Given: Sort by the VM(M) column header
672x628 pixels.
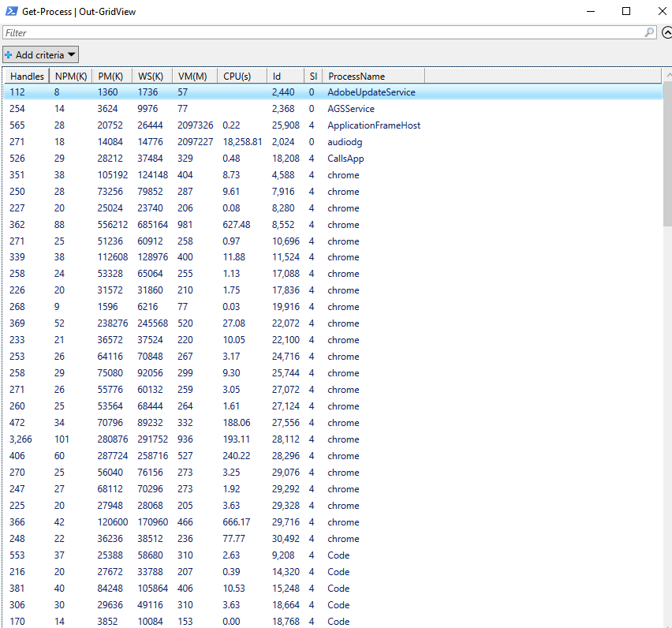Looking at the screenshot, I should pos(192,76).
